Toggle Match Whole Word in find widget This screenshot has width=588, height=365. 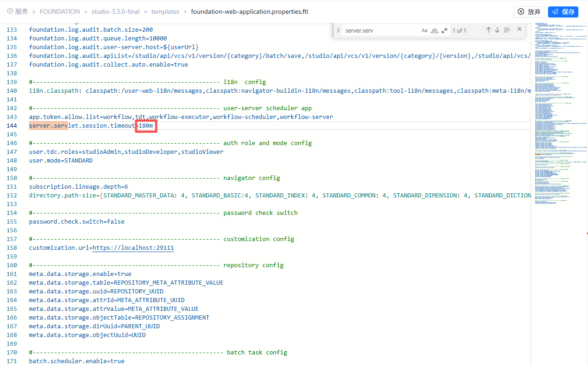pyautogui.click(x=434, y=30)
